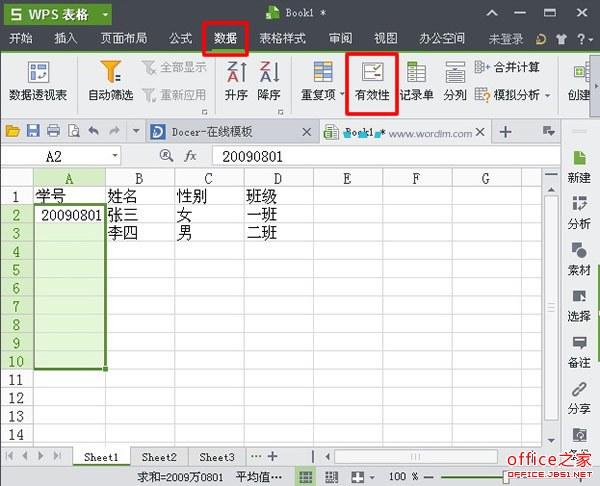Open the 开始 ribbon tab
The height and width of the screenshot is (486, 600).
[21, 38]
